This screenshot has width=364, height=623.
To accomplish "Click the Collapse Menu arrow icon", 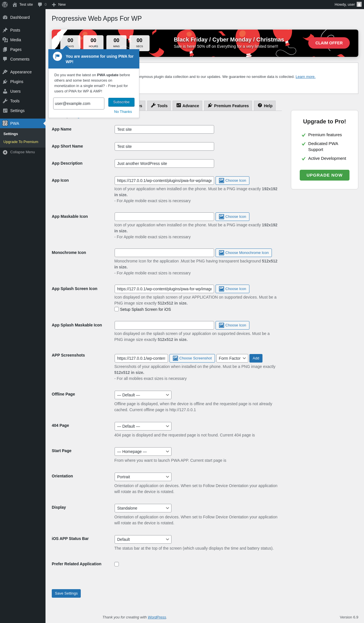I will 5,152.
